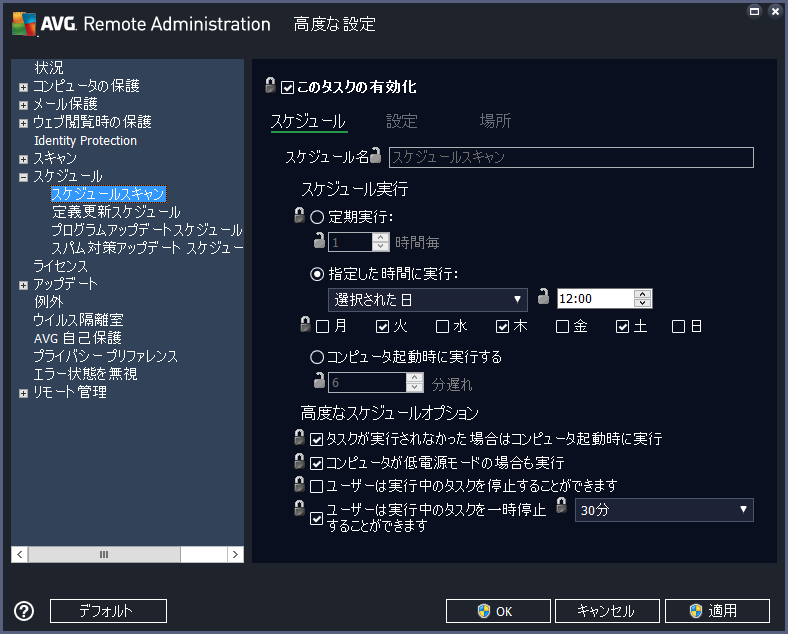Uncheck the 土 weekday checkbox
This screenshot has height=634, width=788.
point(622,327)
